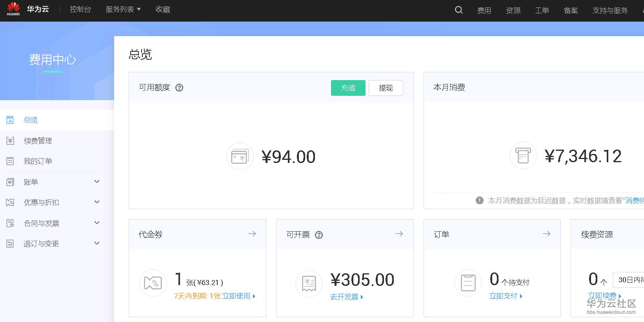Click the help icon beside 可用额度

click(179, 88)
